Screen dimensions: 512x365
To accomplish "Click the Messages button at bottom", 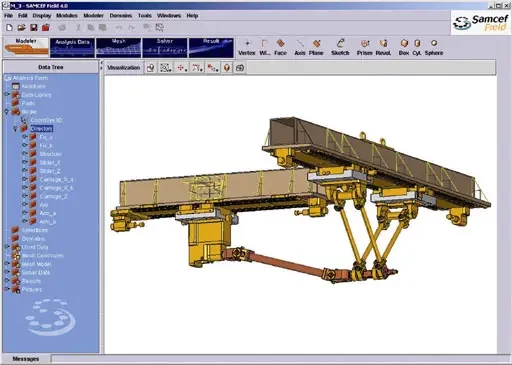I will click(x=26, y=359).
